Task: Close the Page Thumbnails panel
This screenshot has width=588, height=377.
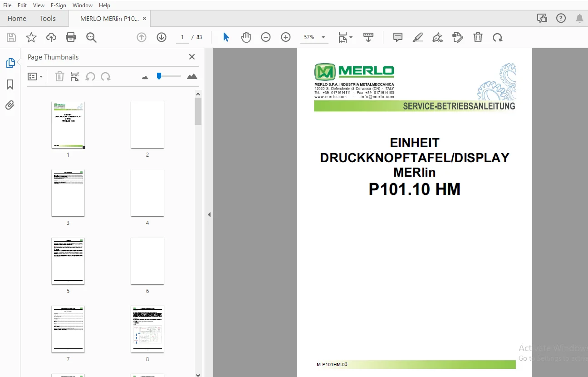Action: tap(192, 57)
